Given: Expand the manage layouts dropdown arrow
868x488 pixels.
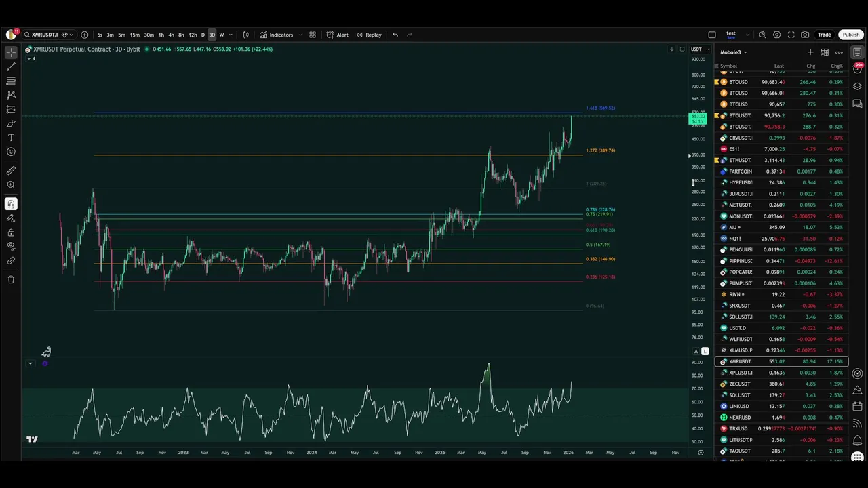Looking at the screenshot, I should (x=748, y=35).
